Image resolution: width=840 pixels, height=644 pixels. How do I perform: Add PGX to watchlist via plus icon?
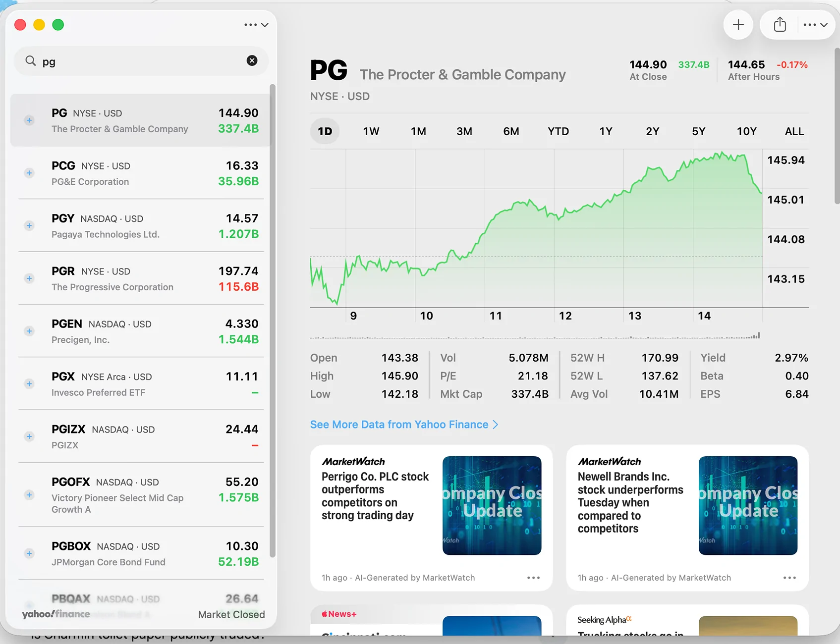point(29,384)
